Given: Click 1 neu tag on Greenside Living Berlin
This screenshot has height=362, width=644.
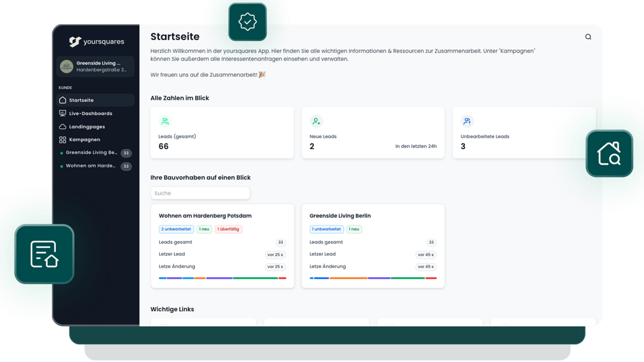Looking at the screenshot, I should pos(354,229).
